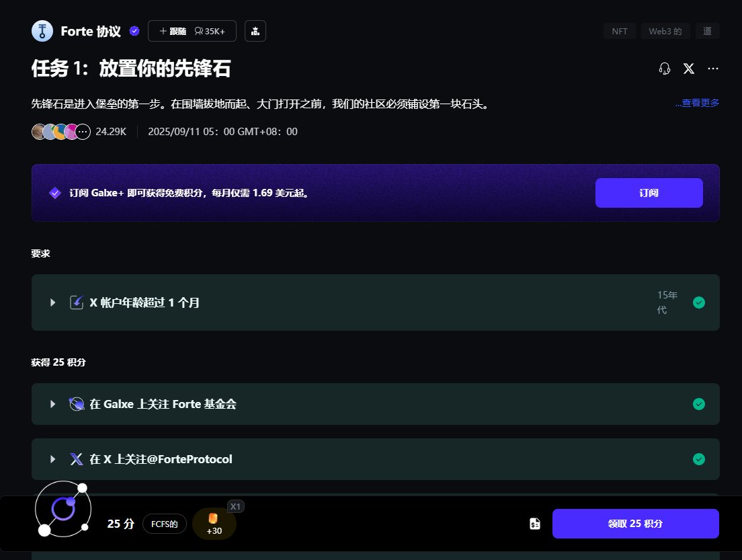Open the support headset icon
Viewport: 742px width, 560px height.
(x=665, y=69)
